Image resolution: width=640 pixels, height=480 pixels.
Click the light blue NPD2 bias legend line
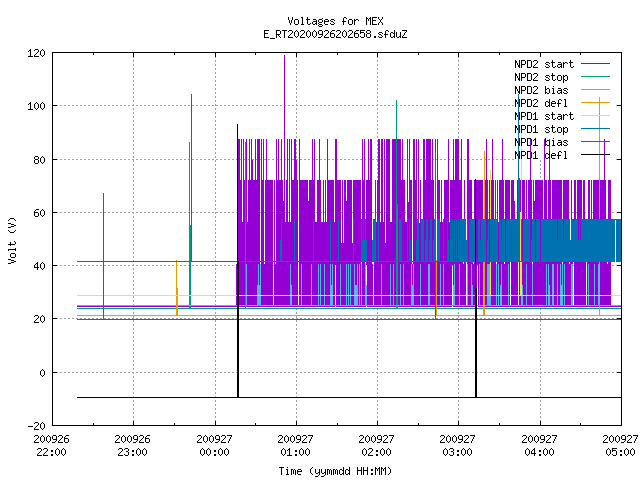point(595,90)
